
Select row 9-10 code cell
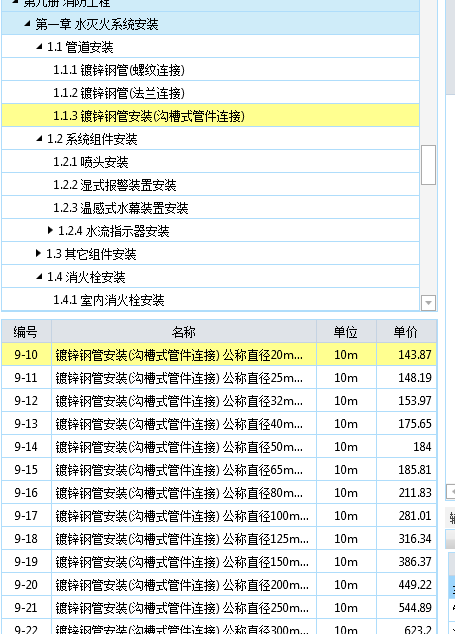pos(26,355)
